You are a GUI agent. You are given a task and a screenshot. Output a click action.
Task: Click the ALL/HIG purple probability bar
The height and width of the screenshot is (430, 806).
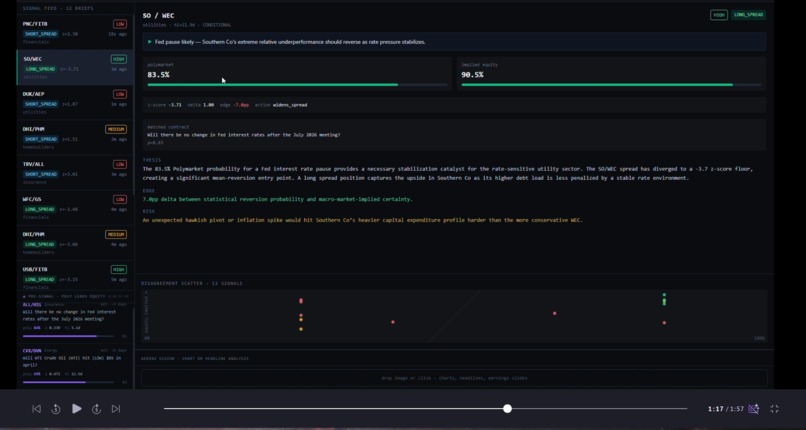[x=68, y=336]
